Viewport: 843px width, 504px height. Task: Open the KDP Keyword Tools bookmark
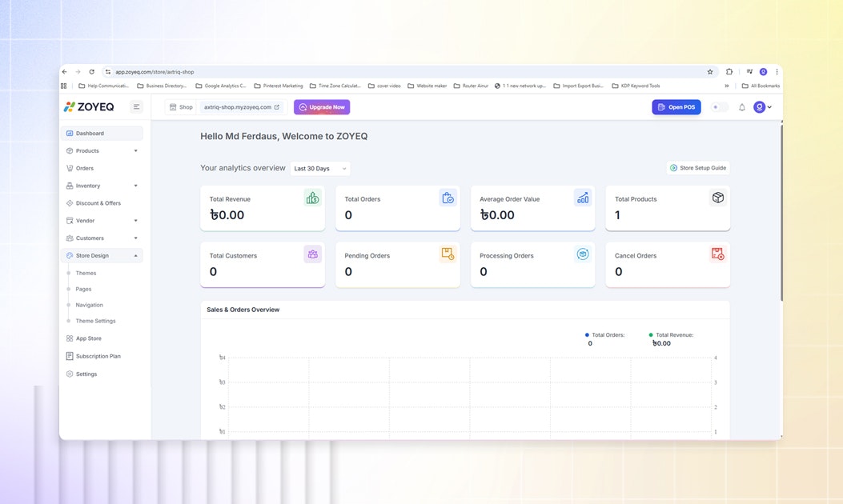pos(636,86)
